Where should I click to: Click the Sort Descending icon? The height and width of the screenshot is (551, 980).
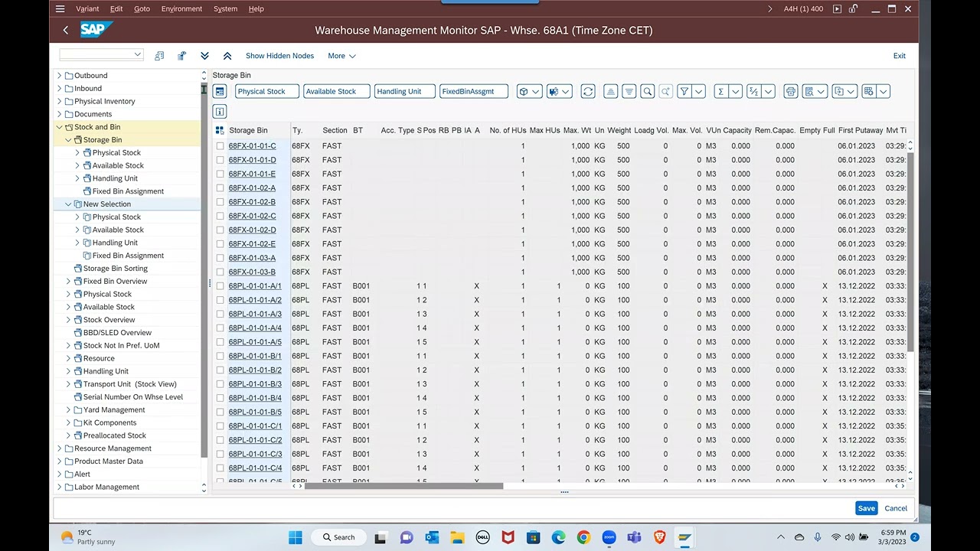pos(629,91)
